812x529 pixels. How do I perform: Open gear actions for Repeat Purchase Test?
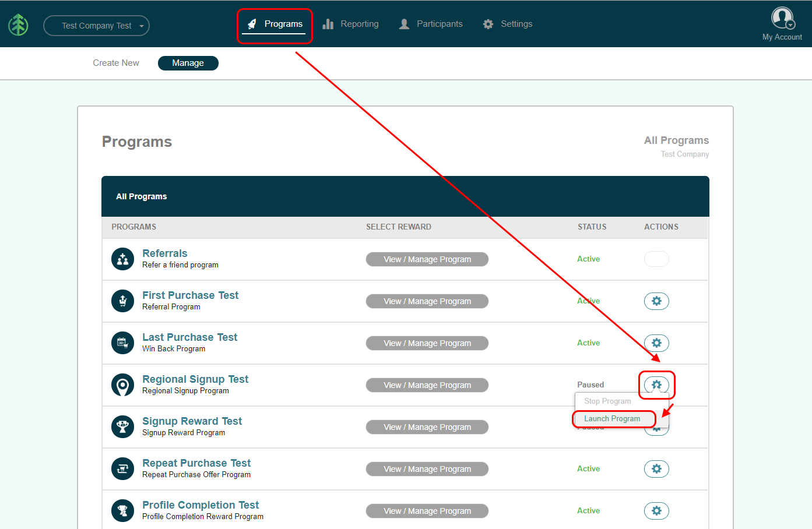[656, 469]
